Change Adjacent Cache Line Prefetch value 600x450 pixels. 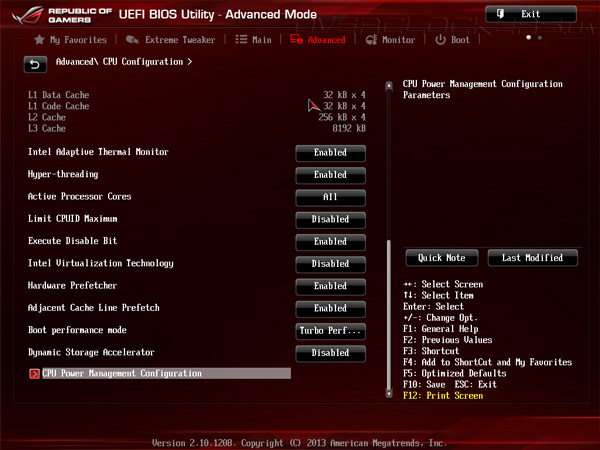pos(330,308)
